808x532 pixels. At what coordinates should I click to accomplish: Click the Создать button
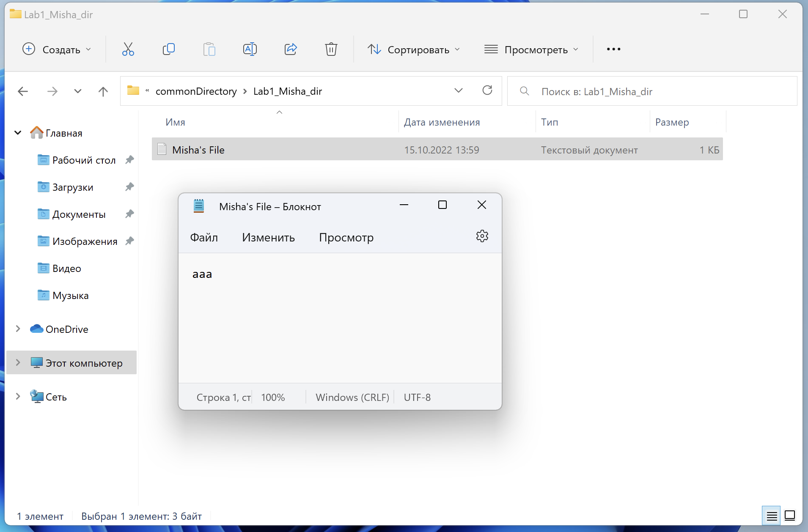57,49
